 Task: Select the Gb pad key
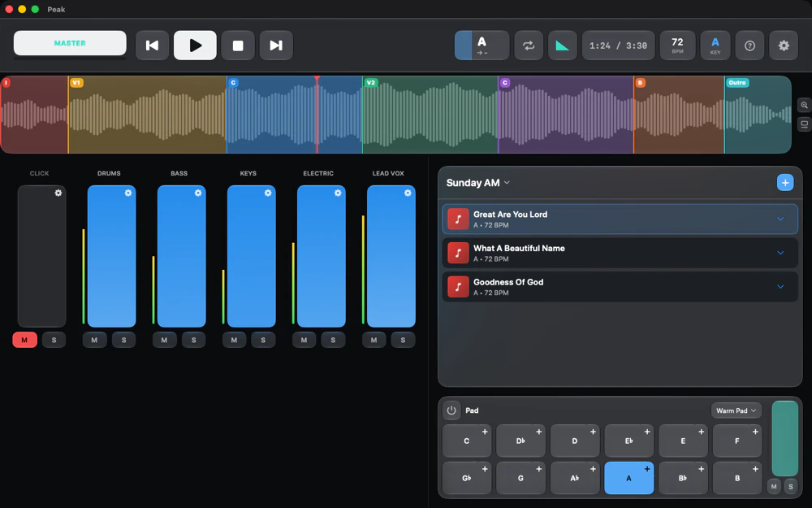coord(467,478)
